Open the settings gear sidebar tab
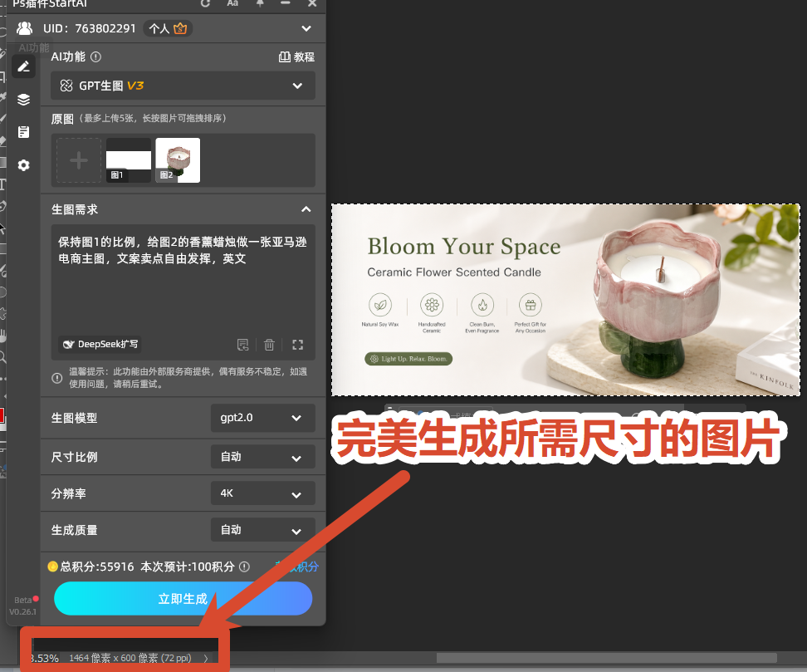 (x=24, y=165)
